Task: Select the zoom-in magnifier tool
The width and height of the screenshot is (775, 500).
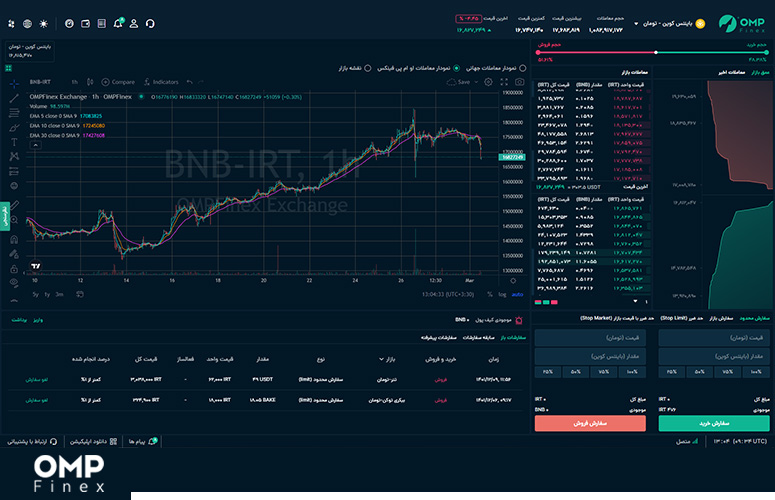Action: [x=14, y=220]
